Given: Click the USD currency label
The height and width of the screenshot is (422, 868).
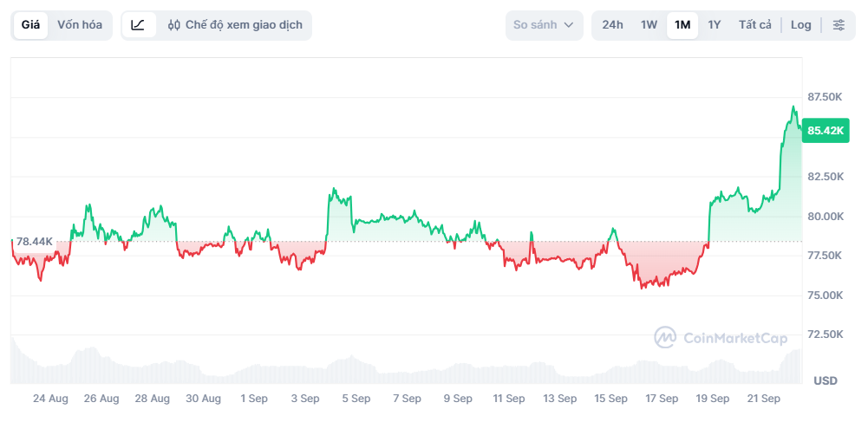Looking at the screenshot, I should [x=826, y=380].
